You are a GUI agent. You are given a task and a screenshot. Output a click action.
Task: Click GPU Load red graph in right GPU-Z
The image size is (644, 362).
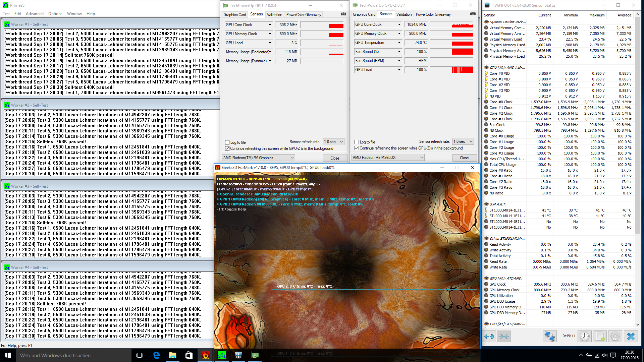coord(451,70)
